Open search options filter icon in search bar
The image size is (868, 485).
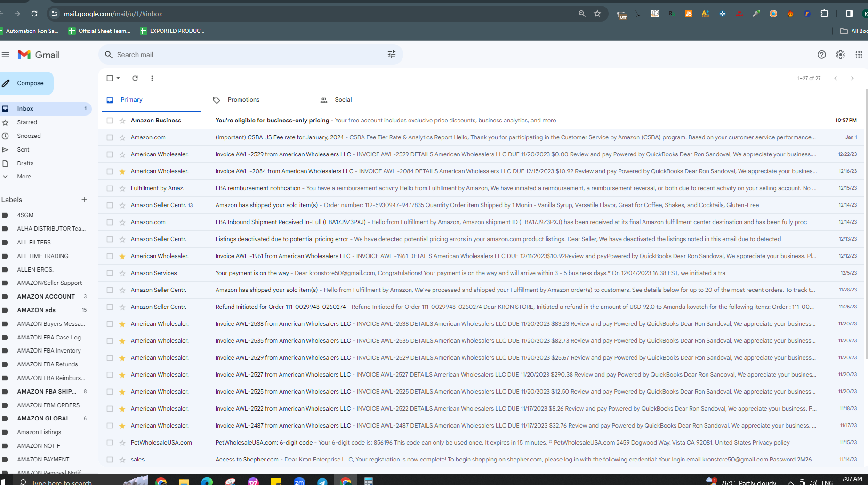pyautogui.click(x=392, y=55)
